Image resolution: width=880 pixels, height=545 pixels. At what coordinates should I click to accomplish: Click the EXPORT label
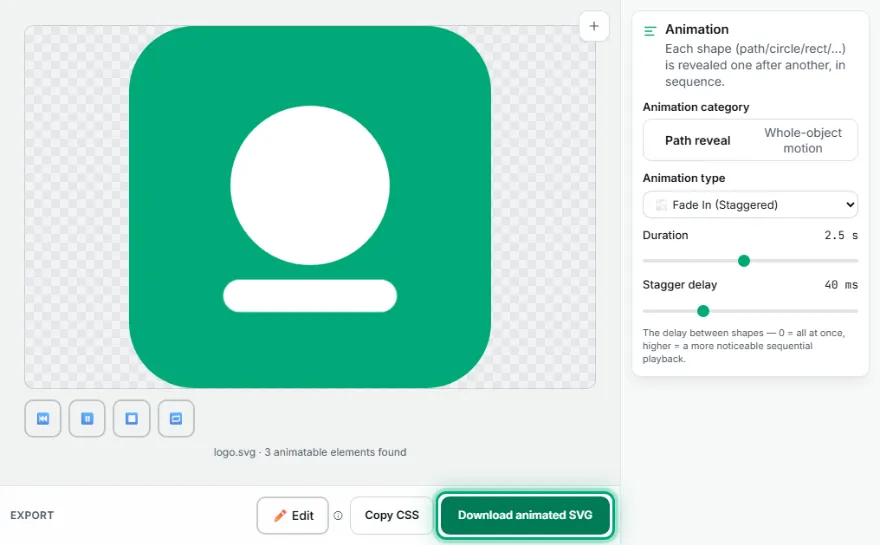pos(32,515)
